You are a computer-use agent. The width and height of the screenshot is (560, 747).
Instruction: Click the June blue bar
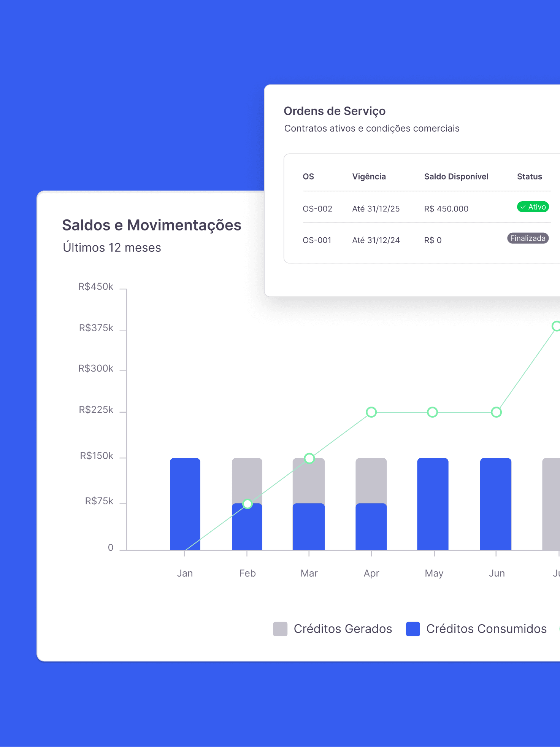coord(496,504)
